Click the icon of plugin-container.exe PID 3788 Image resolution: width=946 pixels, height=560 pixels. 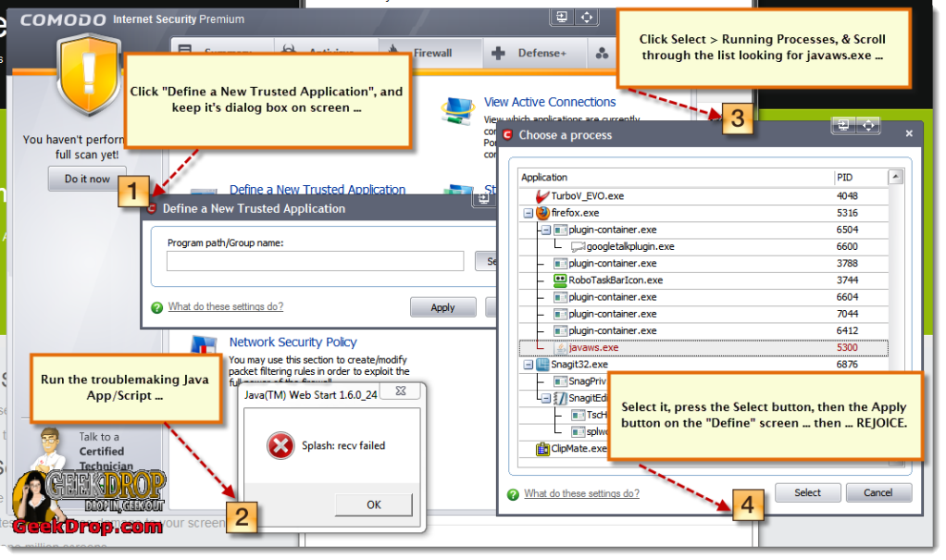pos(561,264)
